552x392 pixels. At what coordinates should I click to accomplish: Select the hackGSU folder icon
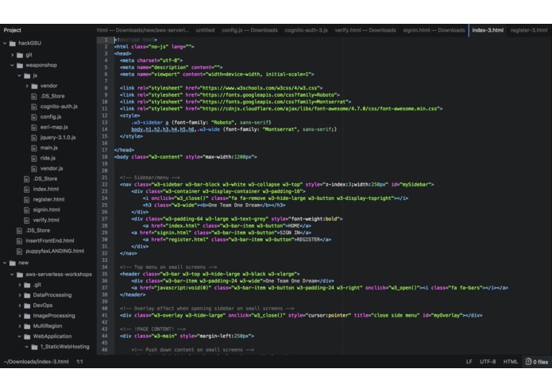click(x=13, y=43)
